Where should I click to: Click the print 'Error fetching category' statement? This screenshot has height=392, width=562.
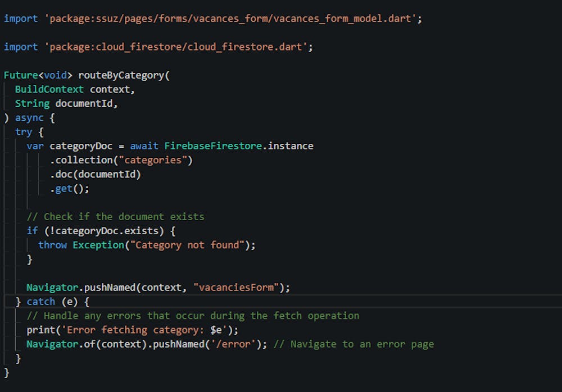tap(133, 330)
